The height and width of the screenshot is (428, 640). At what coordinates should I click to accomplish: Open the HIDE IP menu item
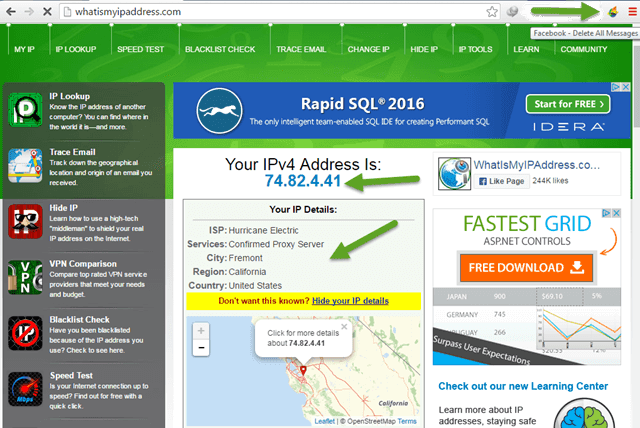(424, 49)
